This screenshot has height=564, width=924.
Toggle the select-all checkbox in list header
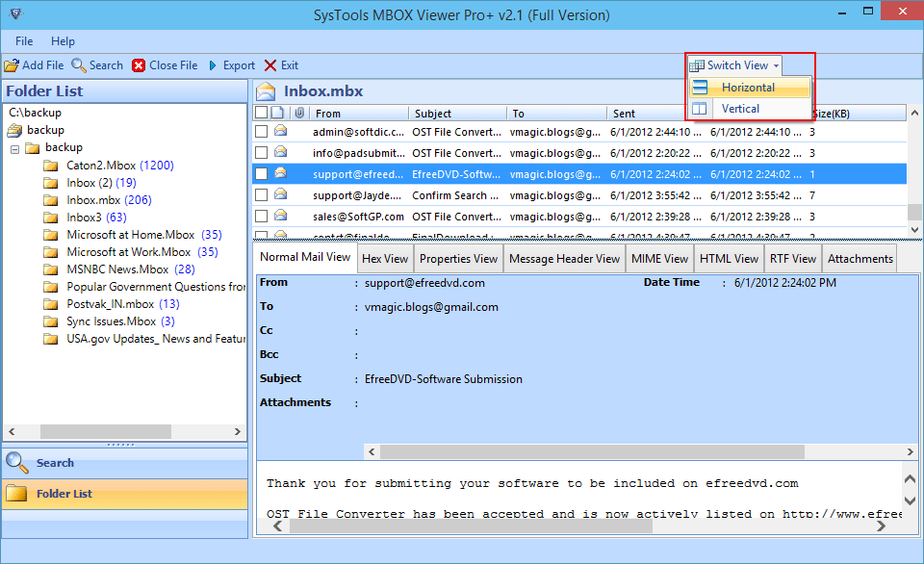point(262,113)
